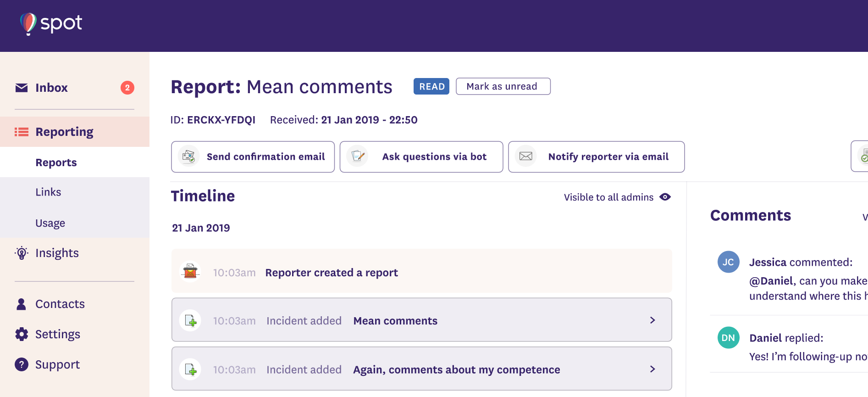The image size is (868, 397).
Task: Click the Inbox envelope icon
Action: pyautogui.click(x=22, y=88)
